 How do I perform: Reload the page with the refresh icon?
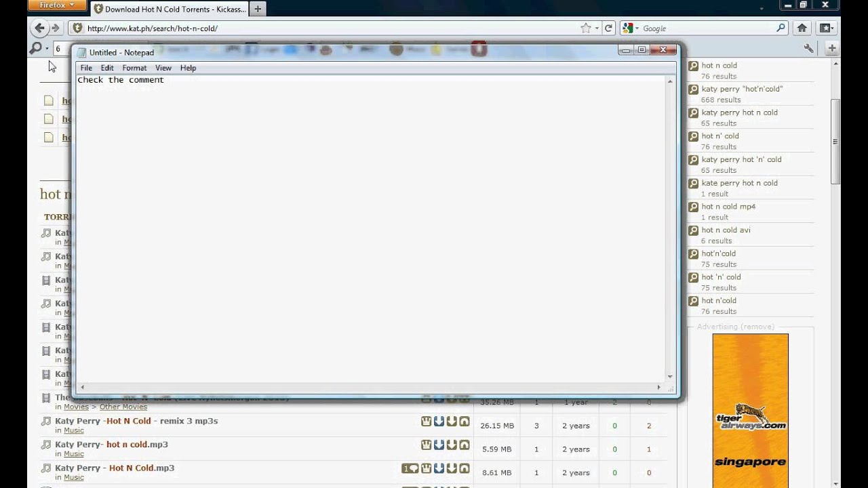(x=608, y=28)
